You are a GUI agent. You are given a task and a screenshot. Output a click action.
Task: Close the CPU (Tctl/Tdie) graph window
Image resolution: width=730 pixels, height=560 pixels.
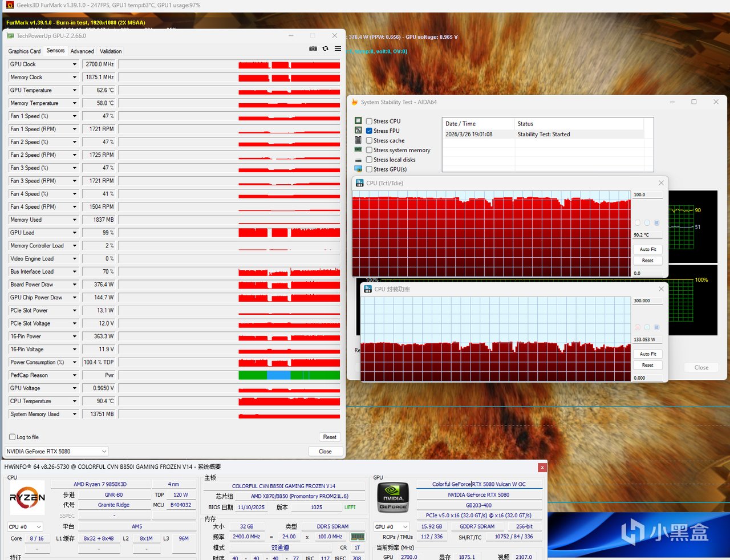(x=661, y=183)
